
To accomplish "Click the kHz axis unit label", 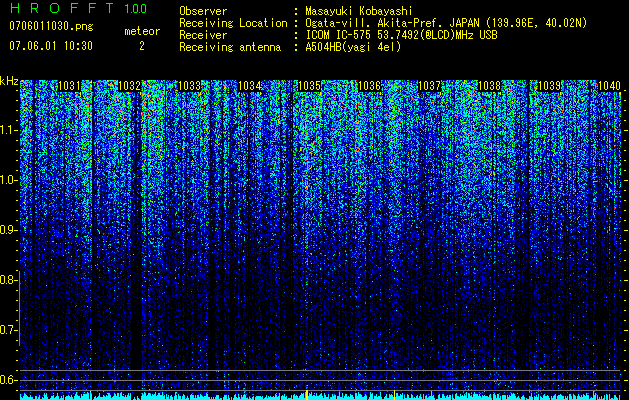I will pos(9,81).
